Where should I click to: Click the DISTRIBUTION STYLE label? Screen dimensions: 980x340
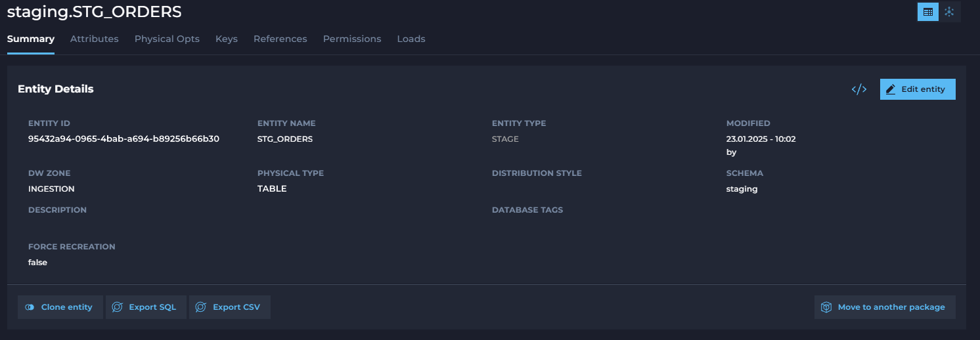coord(537,173)
